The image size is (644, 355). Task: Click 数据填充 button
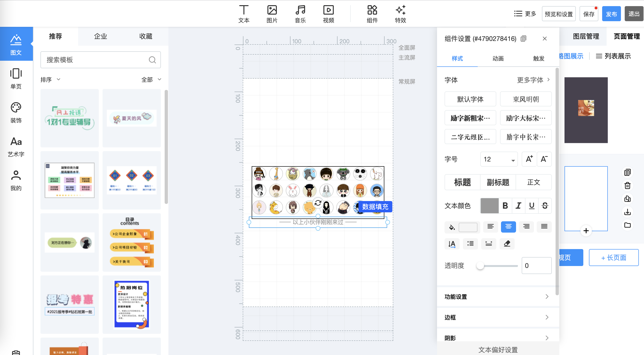pyautogui.click(x=375, y=207)
